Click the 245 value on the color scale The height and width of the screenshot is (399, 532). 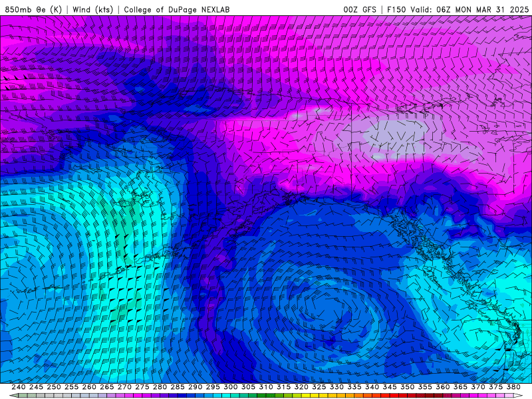[36, 387]
